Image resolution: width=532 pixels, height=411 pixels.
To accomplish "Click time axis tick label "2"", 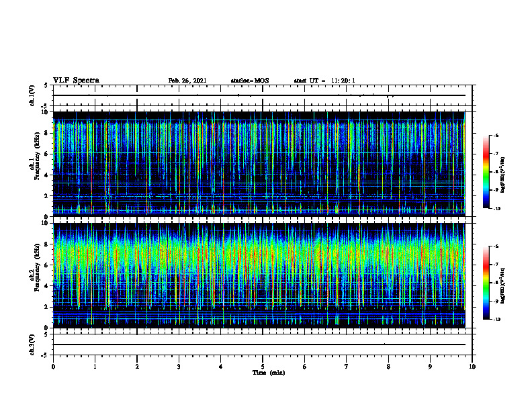I will pos(137,367).
